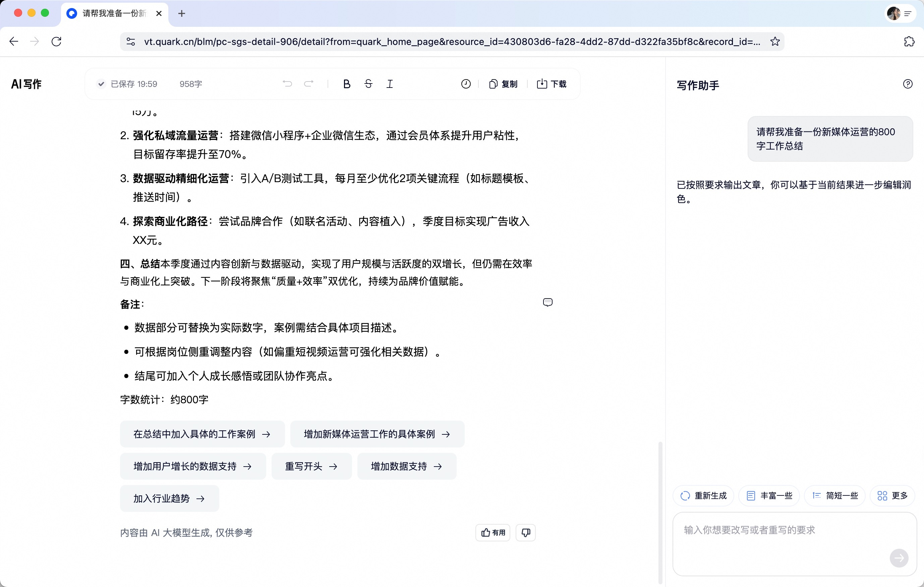
Task: Apply strikethrough formatting
Action: pos(368,84)
